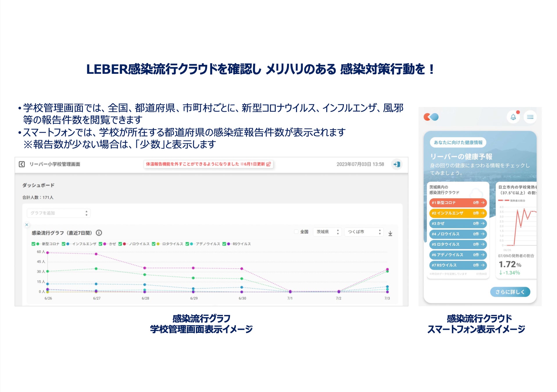This screenshot has height=392, width=557.
Task: Open the #1 新型コロナ row
Action: click(458, 203)
